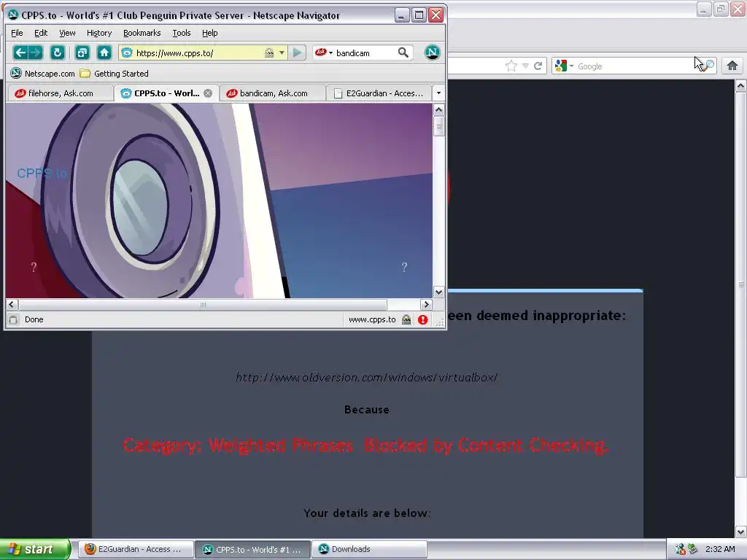Click the bandicam search field
This screenshot has width=747, height=560.
pos(365,52)
